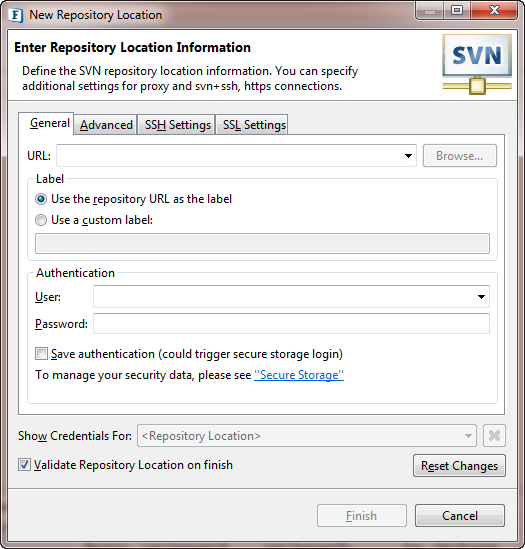Click the Cancel button

pos(460,515)
